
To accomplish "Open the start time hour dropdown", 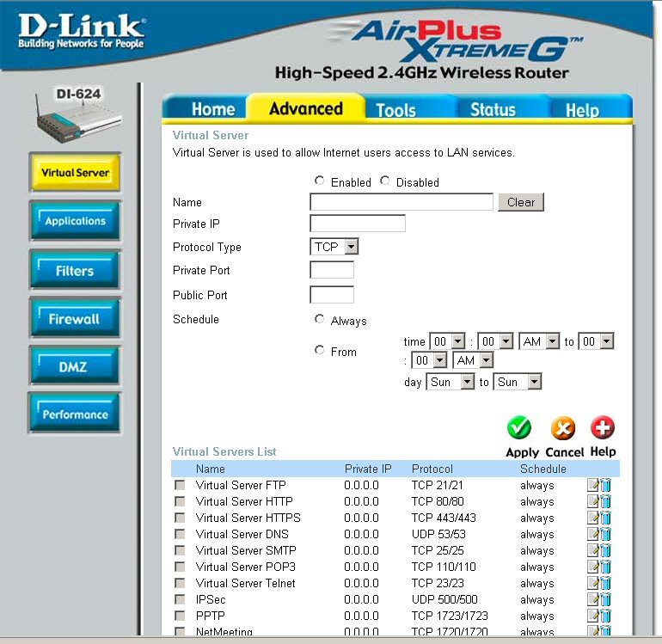I will [447, 341].
